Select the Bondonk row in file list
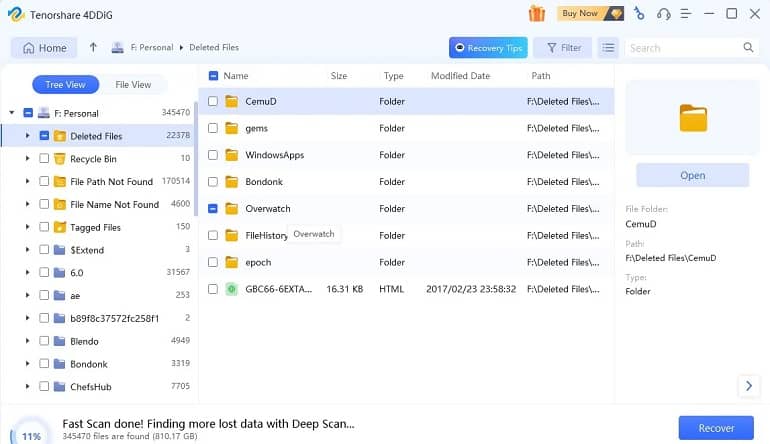Screen dimensions: 770x444 pos(406,182)
